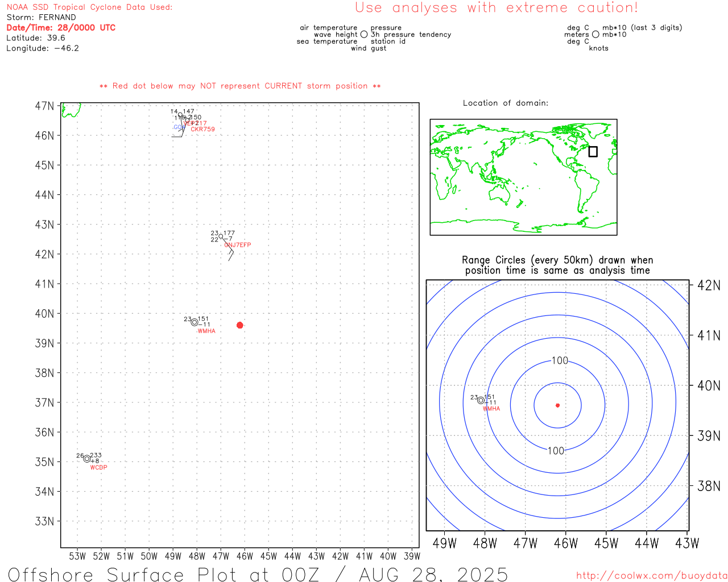Click the '39W' longitude label on main map

[412, 556]
